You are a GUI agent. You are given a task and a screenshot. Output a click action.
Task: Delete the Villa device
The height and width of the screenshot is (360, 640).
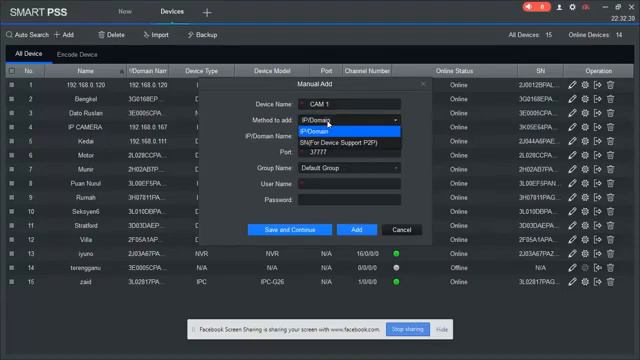610,240
